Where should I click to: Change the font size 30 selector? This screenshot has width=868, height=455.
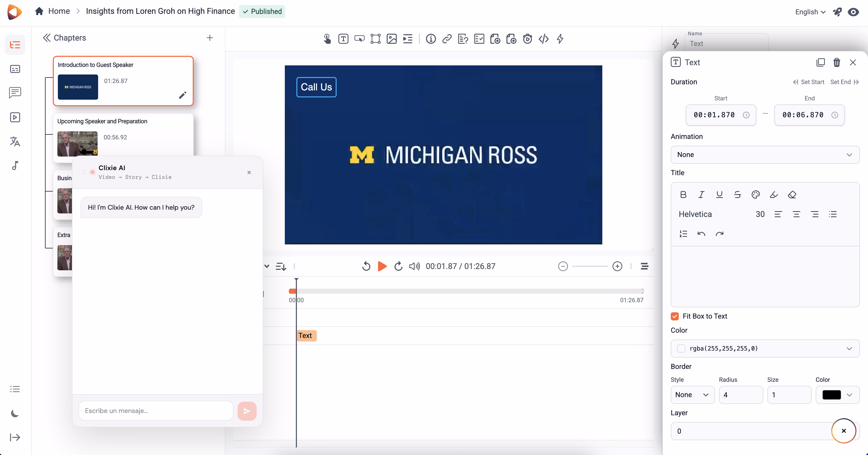coord(760,214)
